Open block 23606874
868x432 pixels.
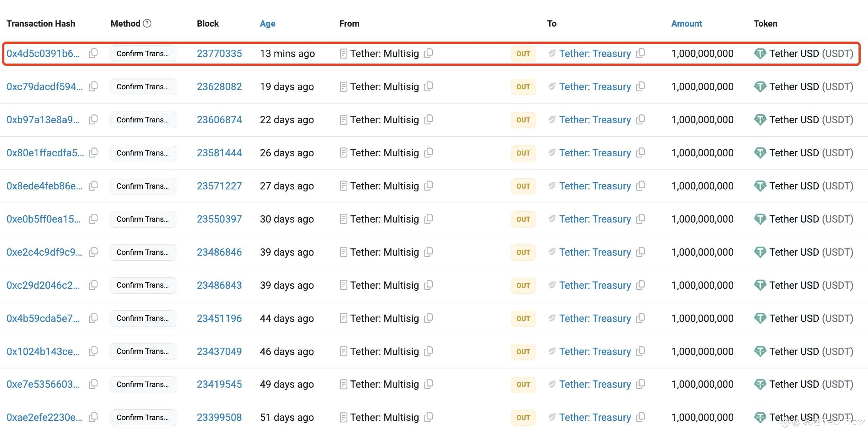(x=219, y=120)
